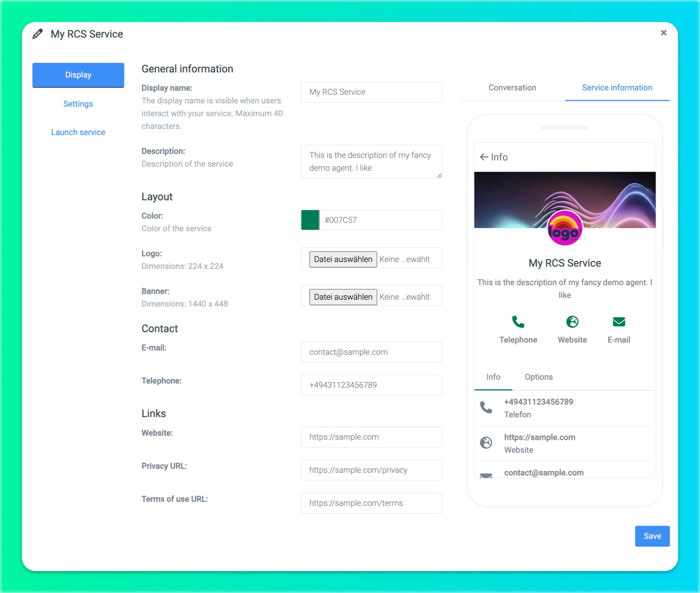Select the Service information tab

click(617, 88)
